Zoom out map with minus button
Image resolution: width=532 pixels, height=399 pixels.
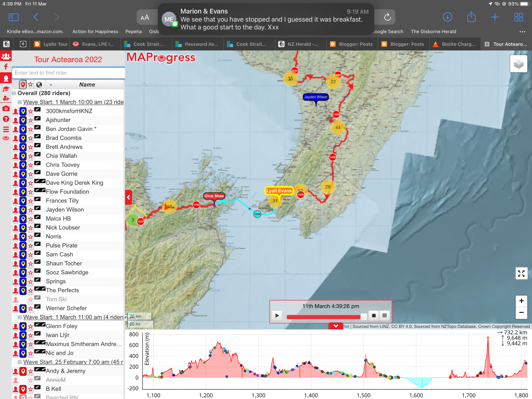point(521,313)
